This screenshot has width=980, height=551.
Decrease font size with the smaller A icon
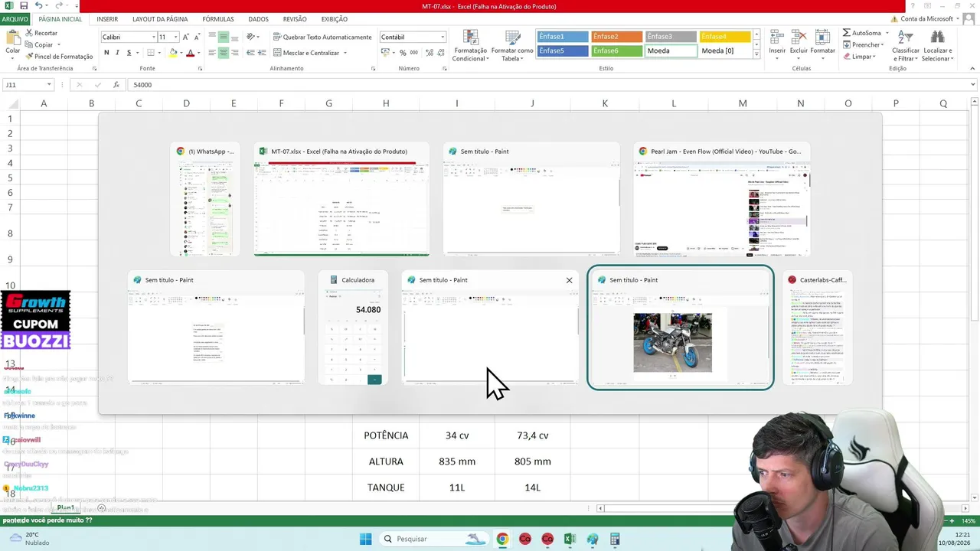click(x=198, y=37)
